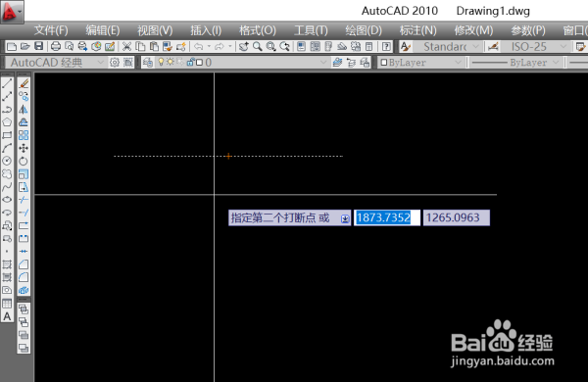
Task: Click the Help question mark button
Action: coord(386,46)
